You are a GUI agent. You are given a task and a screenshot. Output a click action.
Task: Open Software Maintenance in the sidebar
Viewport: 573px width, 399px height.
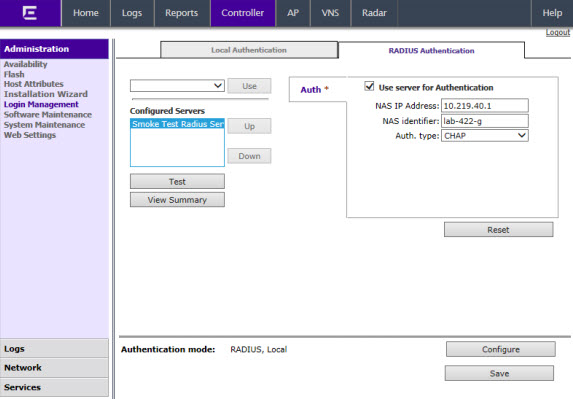[48, 115]
